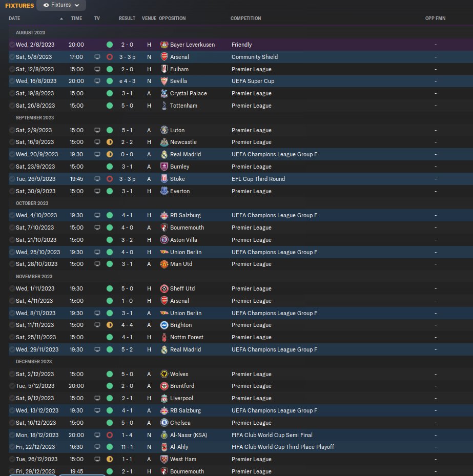The width and height of the screenshot is (473, 476).
Task: Toggle the checkmark on the Man Utd row
Action: pyautogui.click(x=12, y=264)
